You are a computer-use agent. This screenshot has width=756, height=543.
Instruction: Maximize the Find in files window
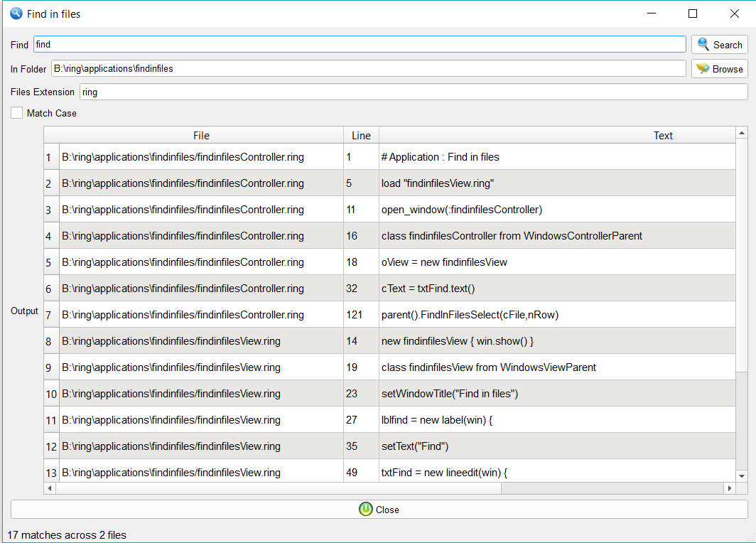tap(693, 14)
